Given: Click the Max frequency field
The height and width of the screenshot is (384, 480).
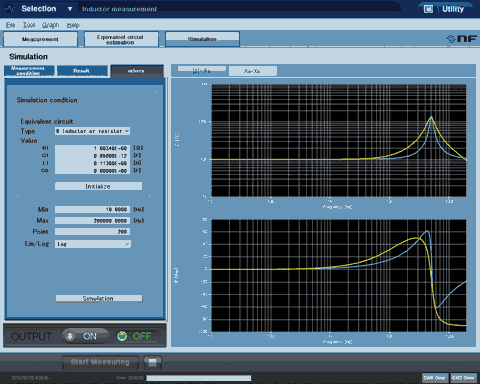Looking at the screenshot, I should (92, 221).
